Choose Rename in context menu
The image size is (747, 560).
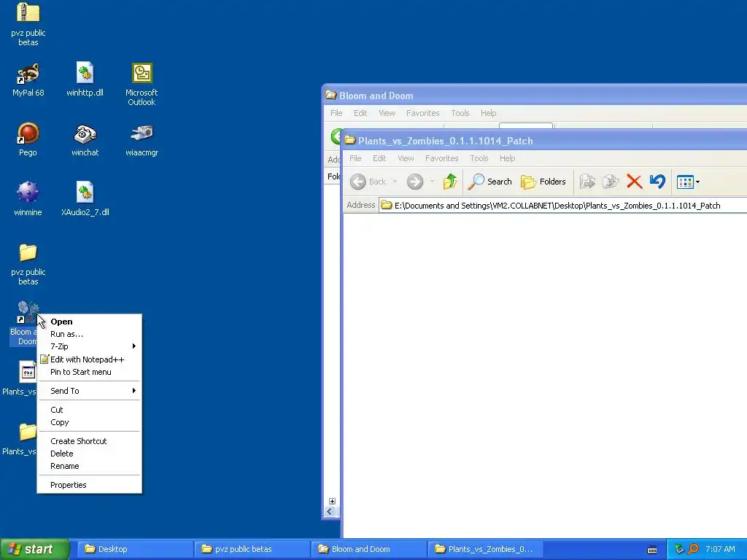[89, 466]
